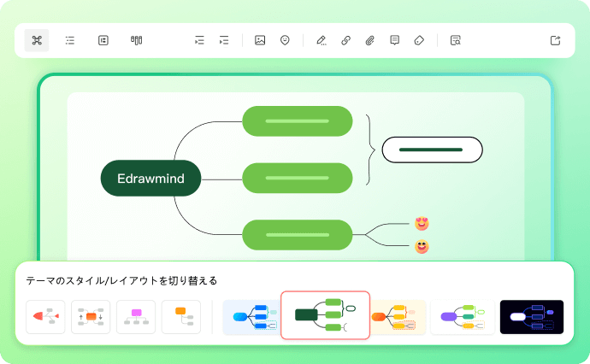
Task: Select the bottom green branch topic
Action: point(298,235)
